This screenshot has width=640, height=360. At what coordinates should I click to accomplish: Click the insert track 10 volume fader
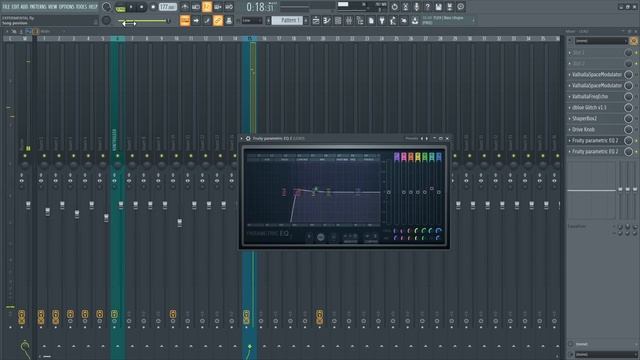pos(180,222)
